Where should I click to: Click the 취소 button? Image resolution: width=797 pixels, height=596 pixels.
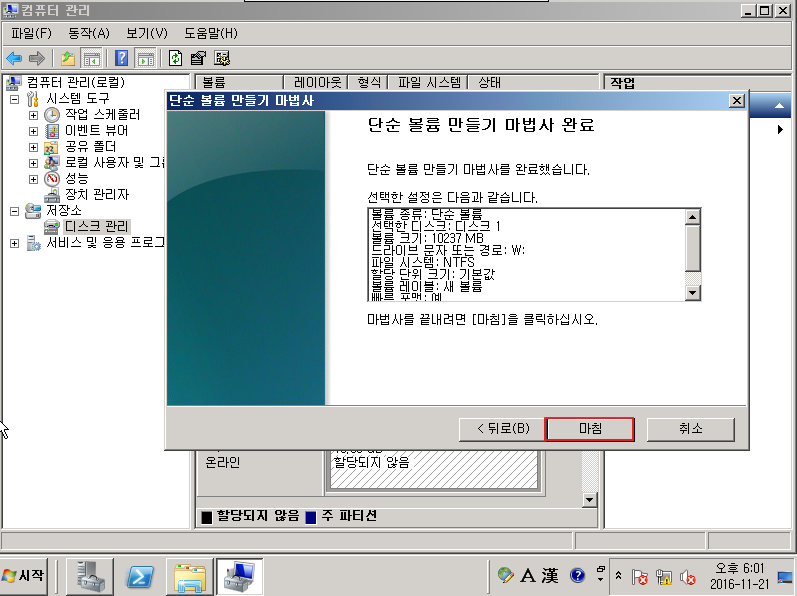(x=691, y=429)
